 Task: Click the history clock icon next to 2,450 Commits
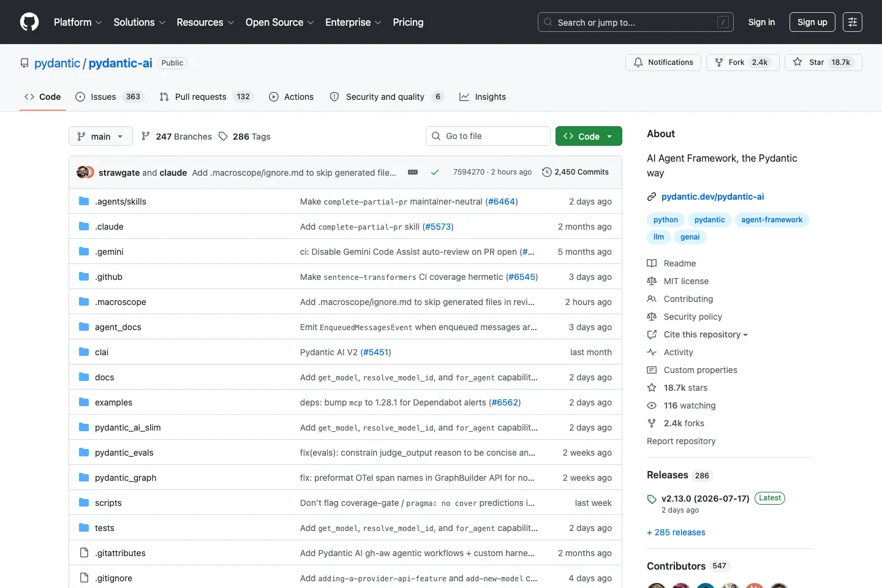[x=547, y=172]
